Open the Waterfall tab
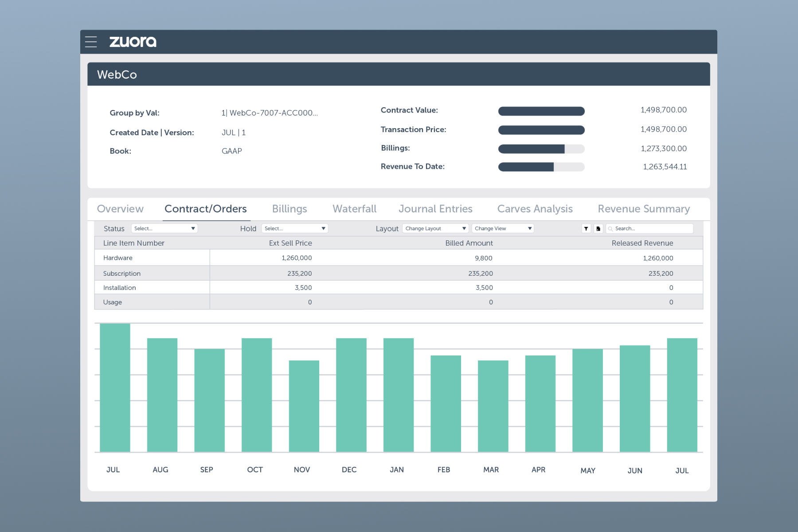The width and height of the screenshot is (798, 532). coord(354,209)
